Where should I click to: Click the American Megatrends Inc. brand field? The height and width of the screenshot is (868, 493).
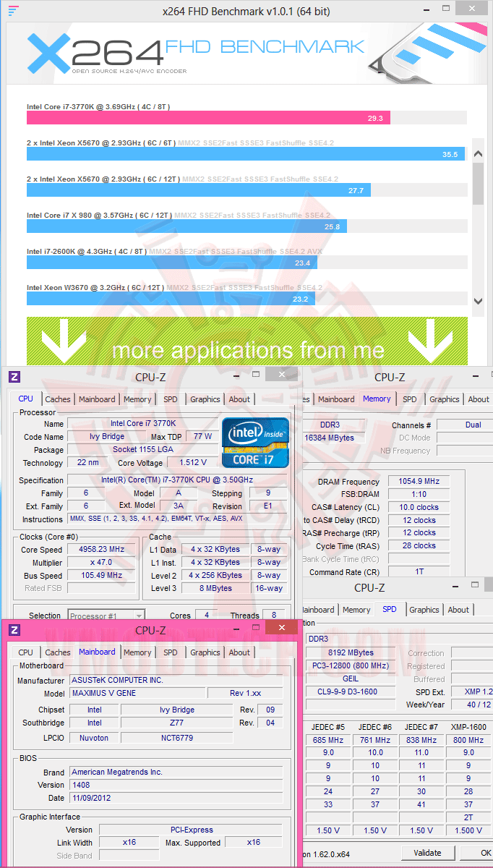point(176,772)
